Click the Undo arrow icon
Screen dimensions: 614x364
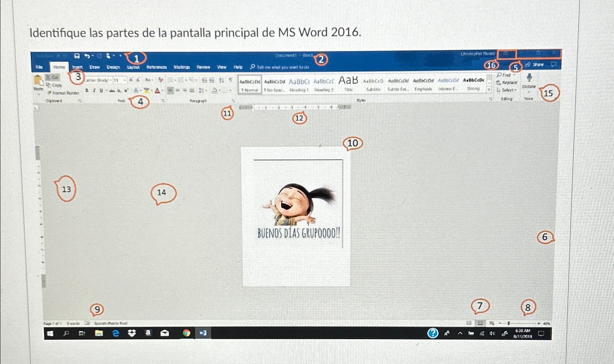tap(87, 56)
